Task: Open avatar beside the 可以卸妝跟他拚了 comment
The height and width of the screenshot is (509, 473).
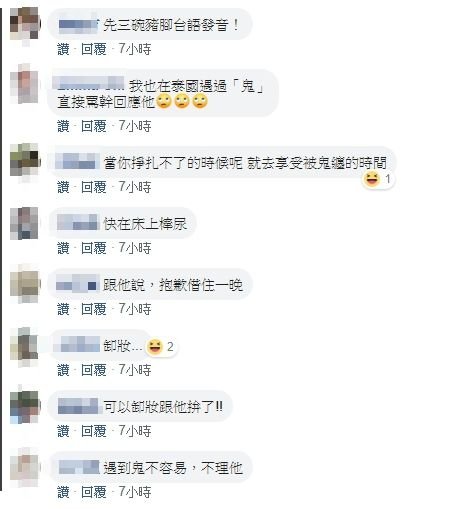Action: click(25, 406)
